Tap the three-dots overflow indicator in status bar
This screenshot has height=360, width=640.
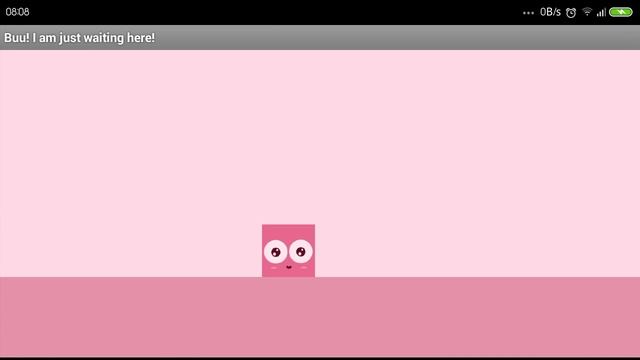coord(528,13)
